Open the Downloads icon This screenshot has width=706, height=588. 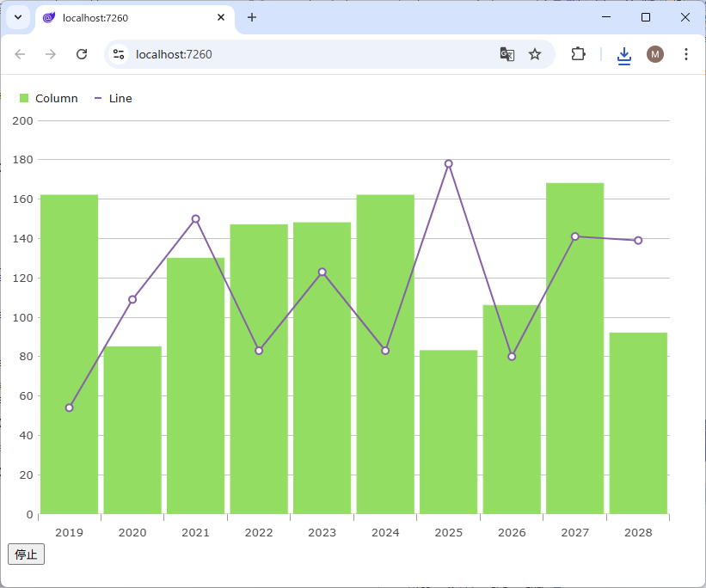[624, 54]
